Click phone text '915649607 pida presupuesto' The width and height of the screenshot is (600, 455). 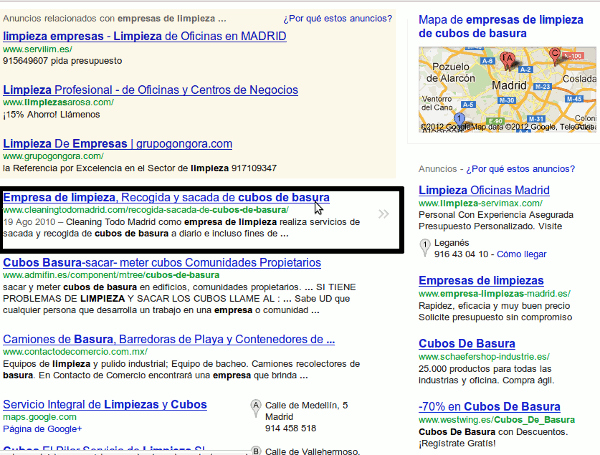point(62,61)
